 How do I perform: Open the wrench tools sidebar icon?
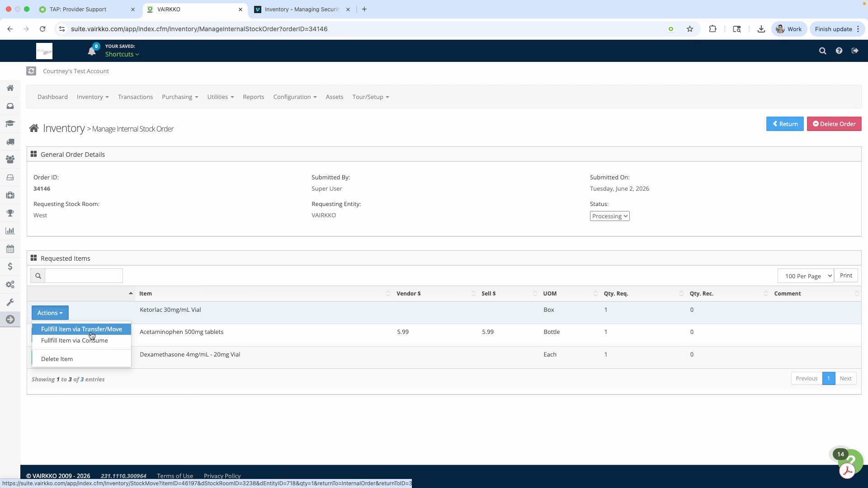(x=10, y=302)
